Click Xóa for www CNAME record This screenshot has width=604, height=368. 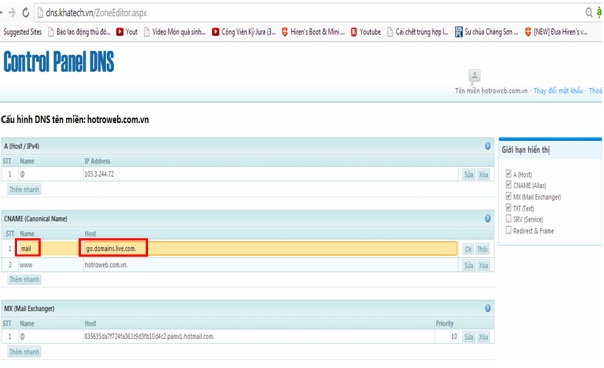click(483, 265)
